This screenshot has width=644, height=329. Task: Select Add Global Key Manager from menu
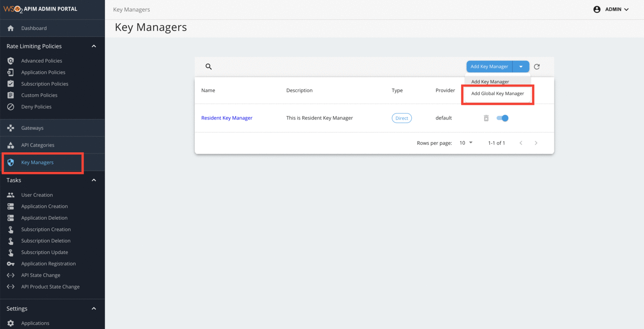[498, 93]
